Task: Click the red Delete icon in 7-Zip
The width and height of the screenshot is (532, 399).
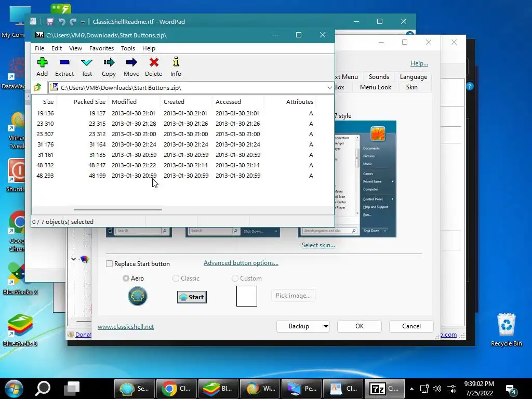Action: tap(154, 67)
